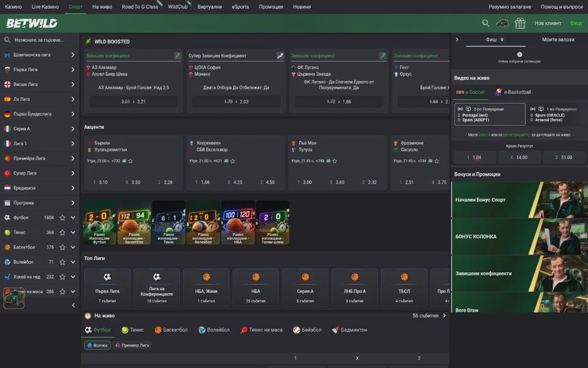Expand the Футбол sport list
588x368 pixels.
(x=73, y=217)
